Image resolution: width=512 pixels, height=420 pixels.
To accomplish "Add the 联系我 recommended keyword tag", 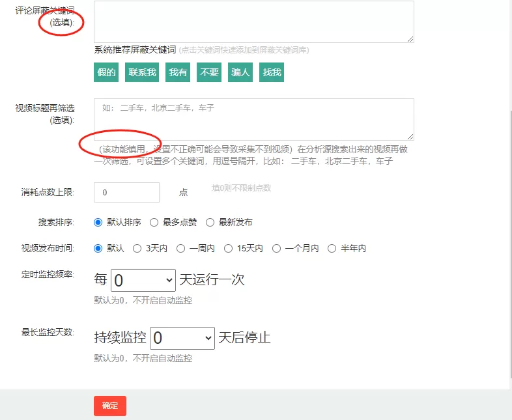I will (142, 72).
